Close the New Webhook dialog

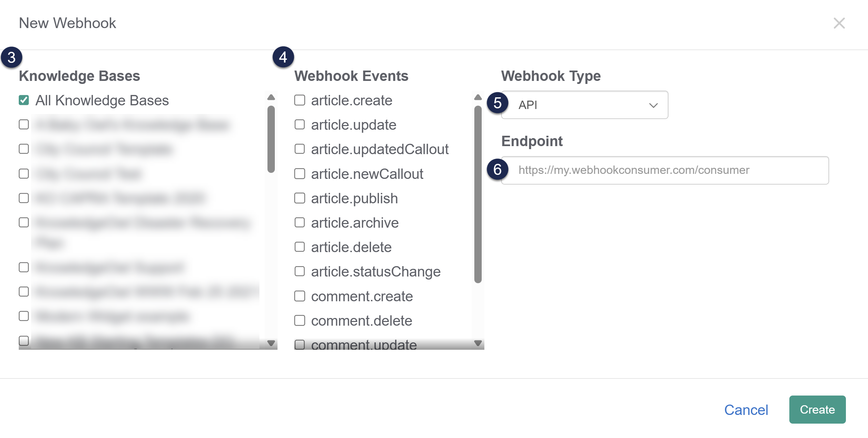(x=839, y=23)
